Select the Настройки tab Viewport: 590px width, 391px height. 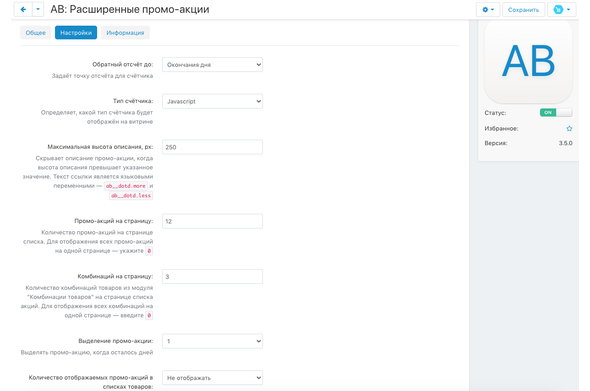point(76,33)
